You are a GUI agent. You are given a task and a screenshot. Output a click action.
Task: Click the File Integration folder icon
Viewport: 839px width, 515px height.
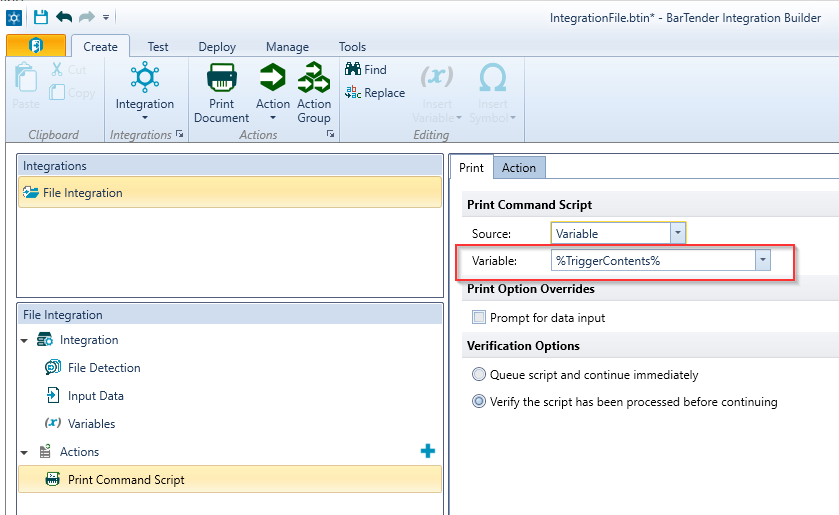coord(31,192)
